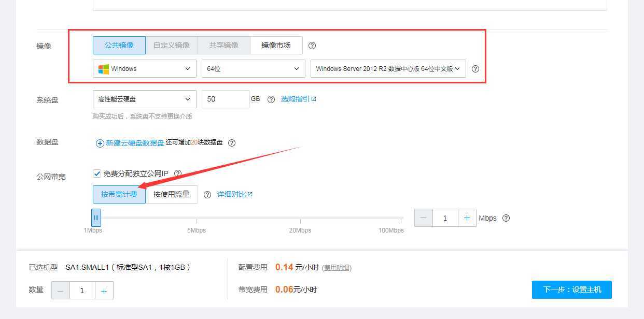Increase bandwidth with the plus button

467,218
